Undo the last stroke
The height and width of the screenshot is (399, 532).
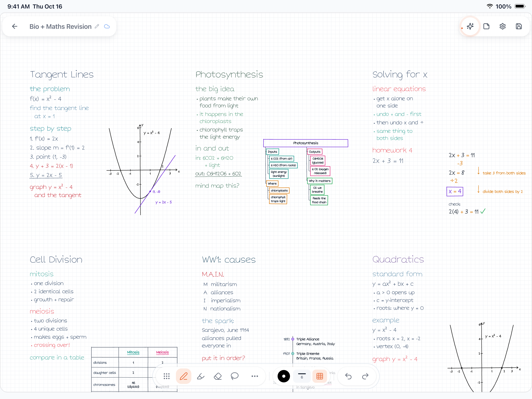click(x=348, y=376)
